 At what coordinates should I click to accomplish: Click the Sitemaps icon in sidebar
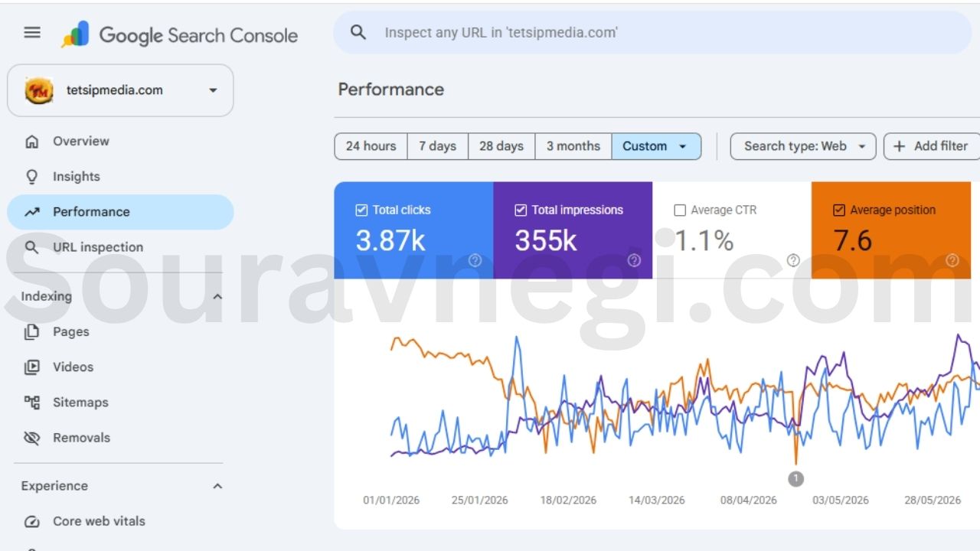click(31, 403)
